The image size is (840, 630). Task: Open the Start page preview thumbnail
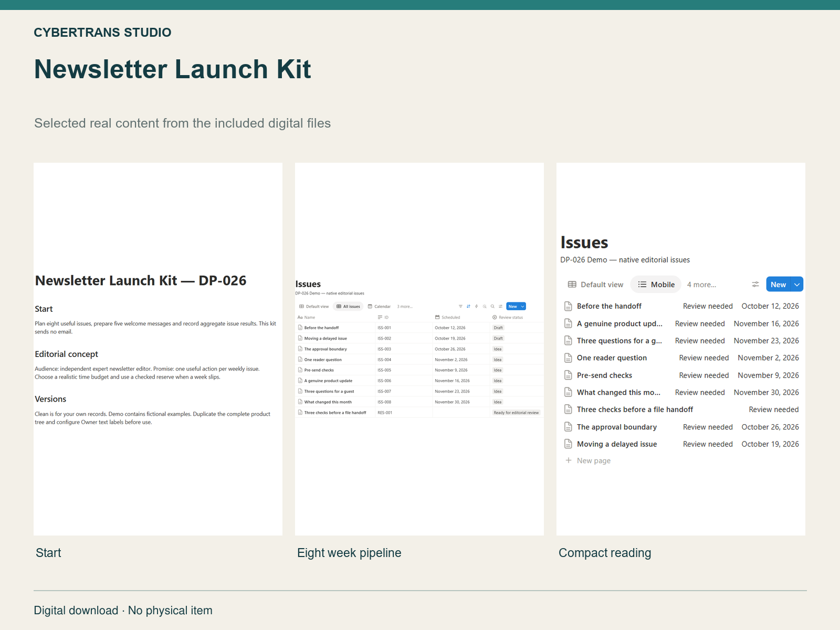158,349
